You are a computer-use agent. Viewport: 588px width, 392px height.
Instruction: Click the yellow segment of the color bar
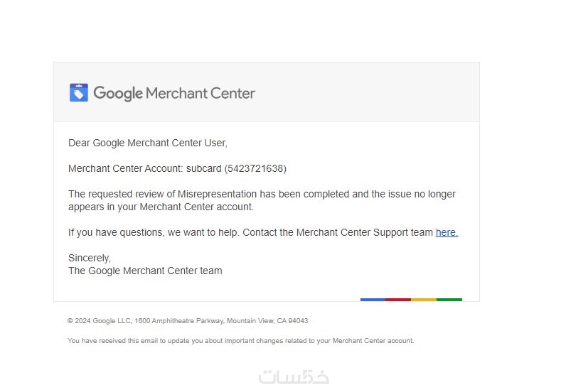pyautogui.click(x=424, y=300)
